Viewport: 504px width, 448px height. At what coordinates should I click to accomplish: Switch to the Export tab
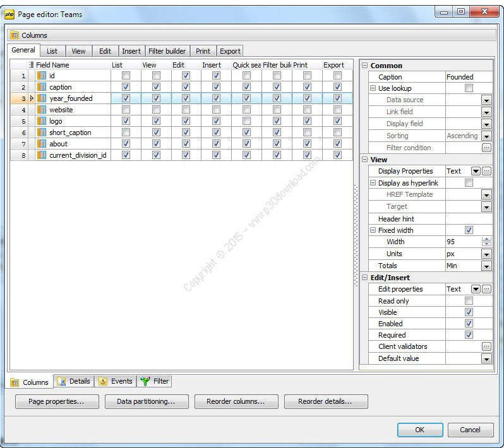coord(230,51)
